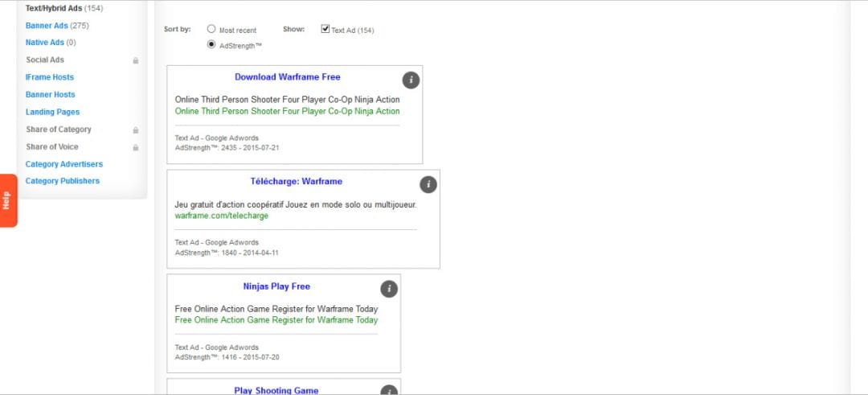Click lock icon beside Share of Category
Screen dimensions: 868x395
pyautogui.click(x=136, y=130)
